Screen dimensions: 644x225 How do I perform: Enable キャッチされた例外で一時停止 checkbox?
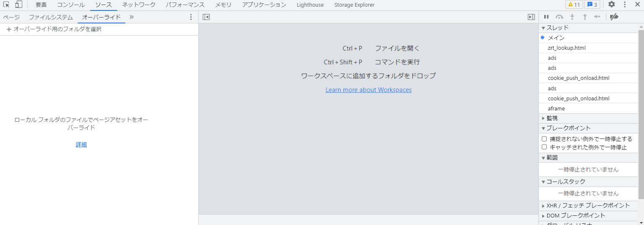coord(544,147)
